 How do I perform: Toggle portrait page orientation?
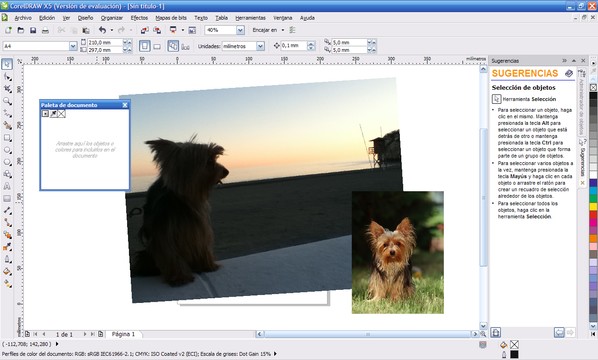point(145,46)
